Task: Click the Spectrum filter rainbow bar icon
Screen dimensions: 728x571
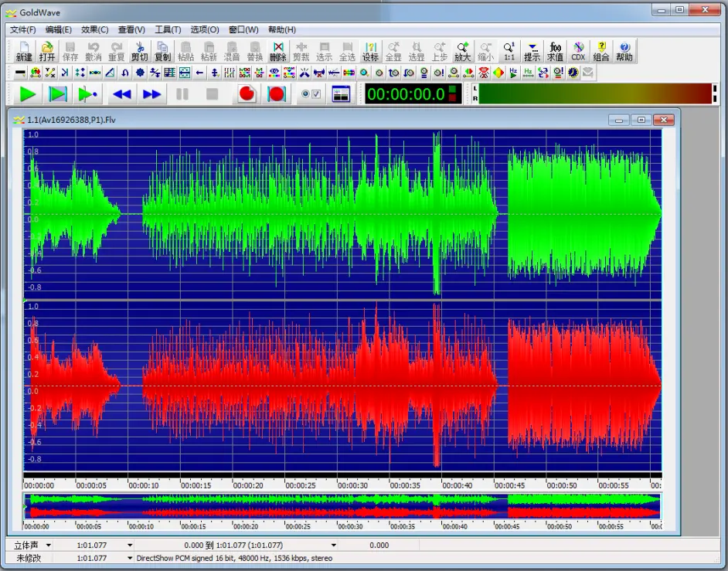Action: tap(349, 73)
